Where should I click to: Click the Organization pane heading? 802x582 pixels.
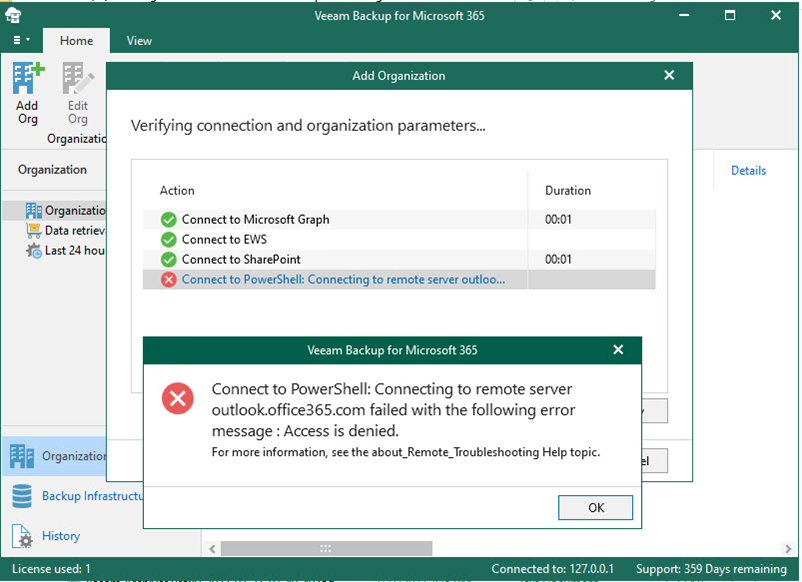pyautogui.click(x=52, y=169)
